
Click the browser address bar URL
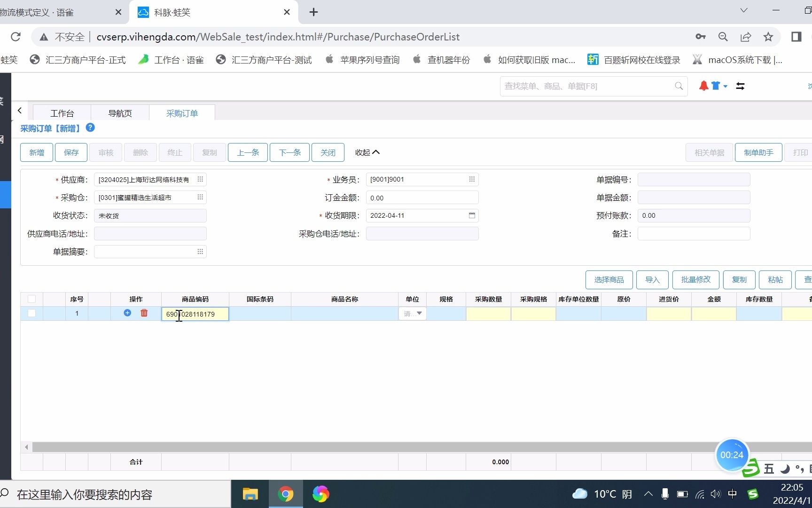click(278, 37)
